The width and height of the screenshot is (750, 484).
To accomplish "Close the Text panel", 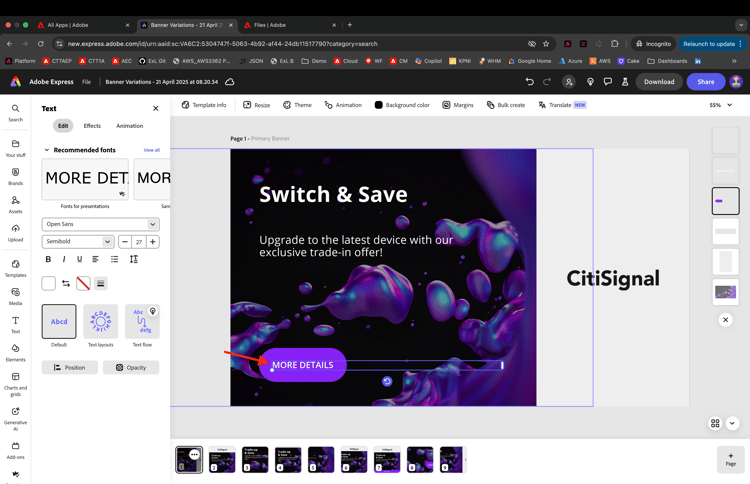I will (x=155, y=109).
